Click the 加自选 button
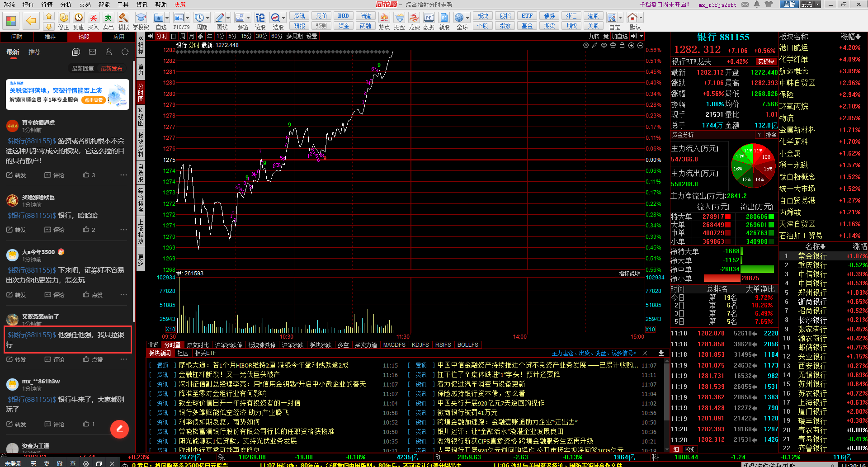This screenshot has height=467, width=868. coord(619,36)
